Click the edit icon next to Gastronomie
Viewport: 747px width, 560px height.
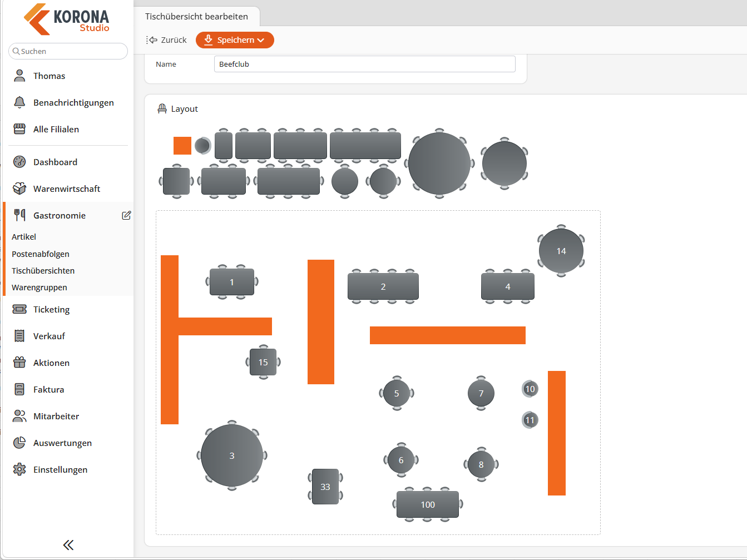click(126, 215)
